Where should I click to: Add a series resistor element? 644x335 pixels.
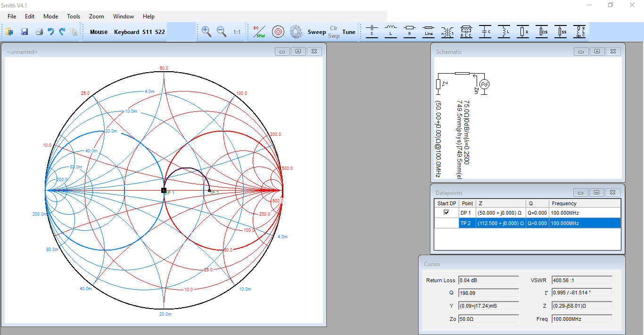pos(410,32)
